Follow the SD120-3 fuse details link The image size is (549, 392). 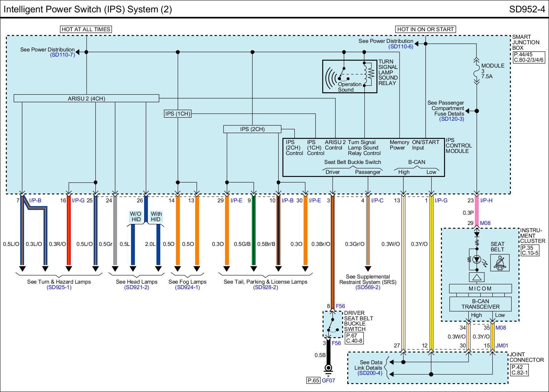451,119
